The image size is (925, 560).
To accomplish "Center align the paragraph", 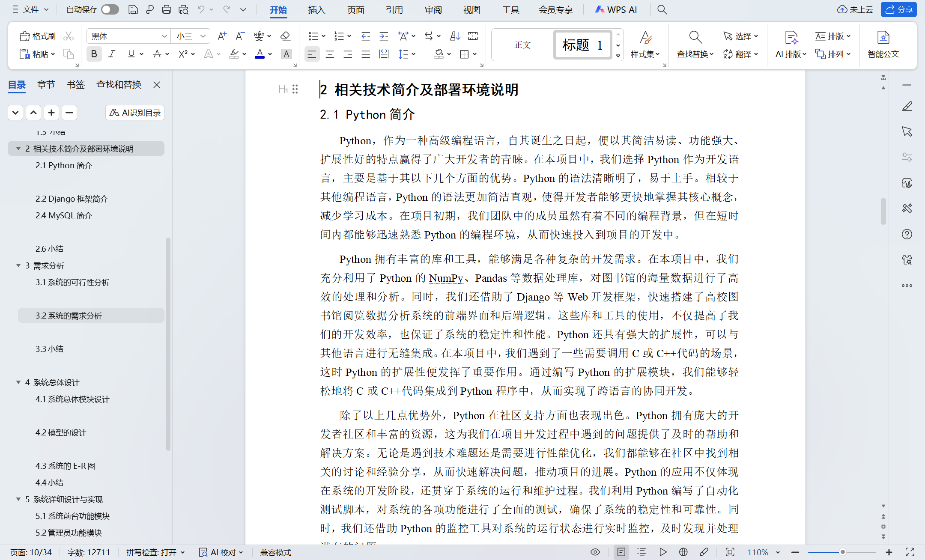I will (x=330, y=54).
